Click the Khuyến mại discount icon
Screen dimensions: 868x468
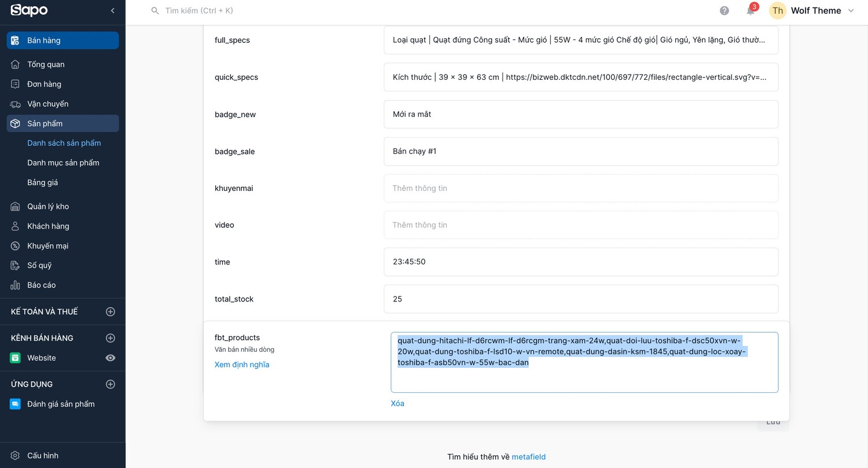[16, 246]
